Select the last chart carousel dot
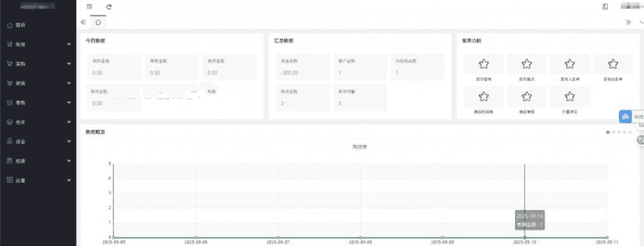 coord(630,133)
